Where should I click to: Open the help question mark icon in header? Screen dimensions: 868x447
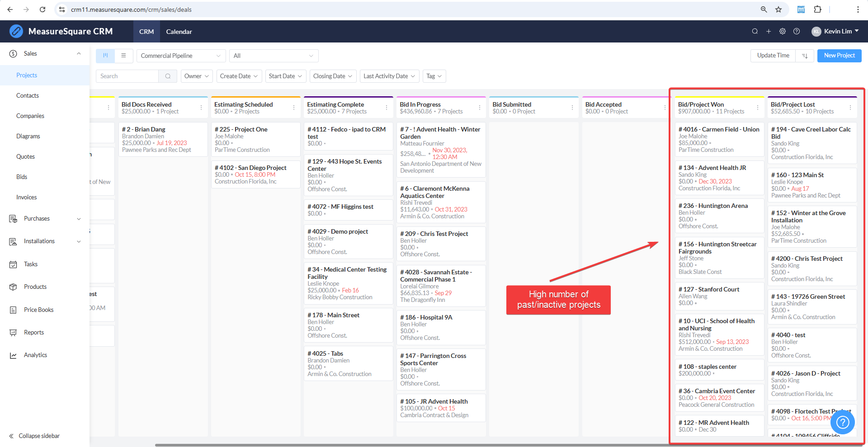pos(797,31)
